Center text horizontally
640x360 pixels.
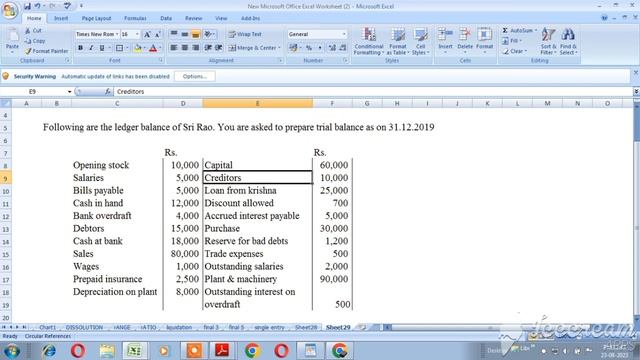(x=185, y=48)
